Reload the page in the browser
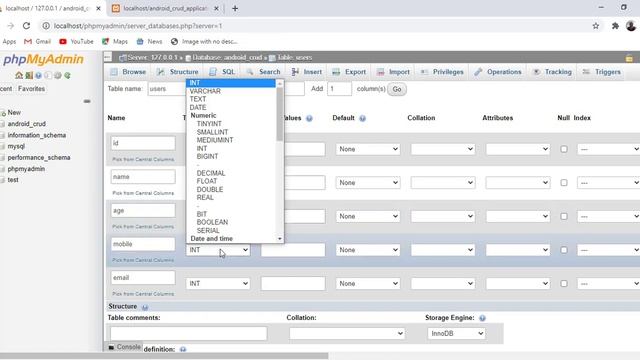Screen dimensions: 640x360 click(27, 26)
